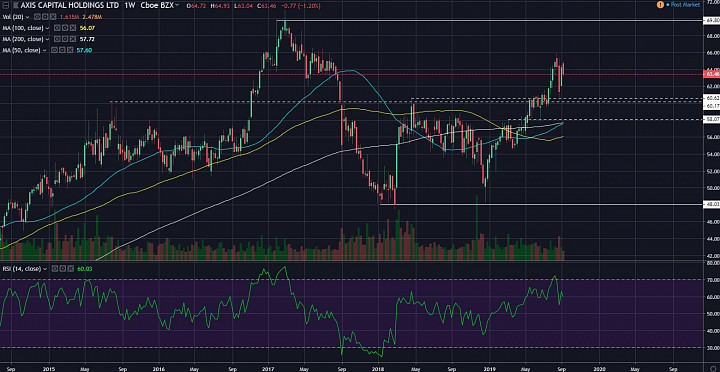Click the flag icon beside the symbol name

click(15, 5)
